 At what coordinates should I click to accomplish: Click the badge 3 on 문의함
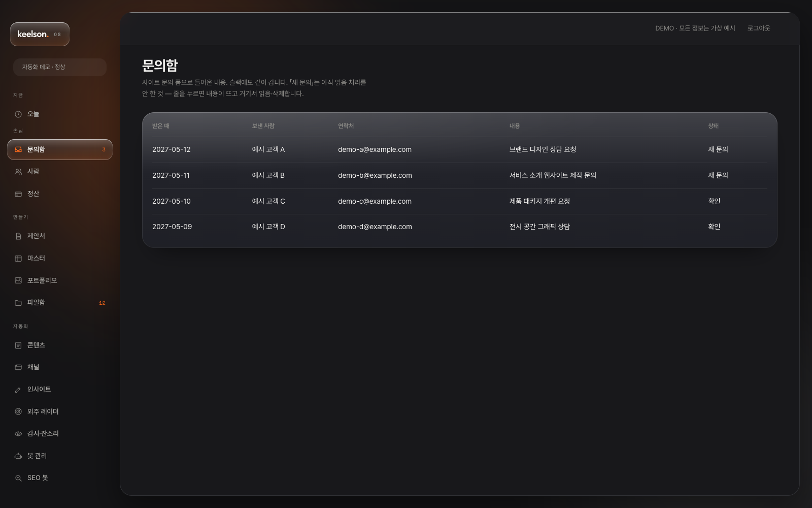tap(104, 150)
